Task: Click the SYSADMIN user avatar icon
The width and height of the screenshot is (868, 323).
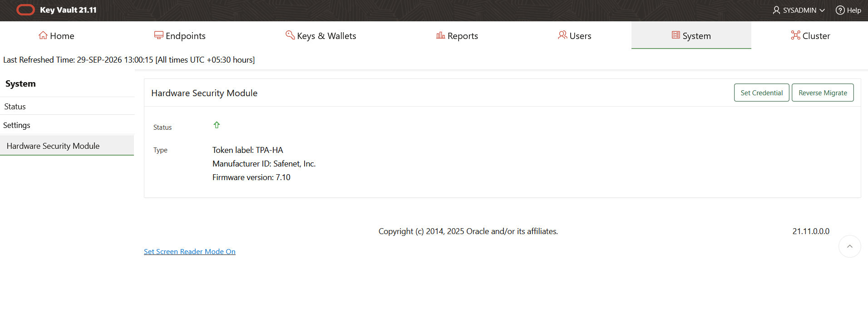Action: (776, 10)
